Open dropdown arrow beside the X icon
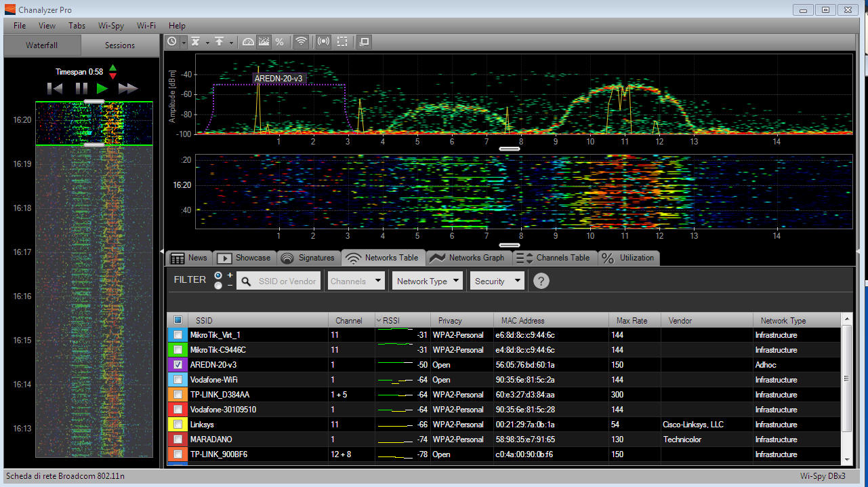Viewport: 868px width, 487px height. coord(206,42)
